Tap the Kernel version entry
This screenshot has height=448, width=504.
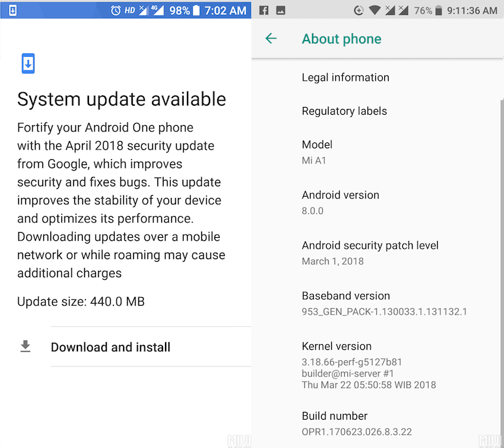(378, 365)
